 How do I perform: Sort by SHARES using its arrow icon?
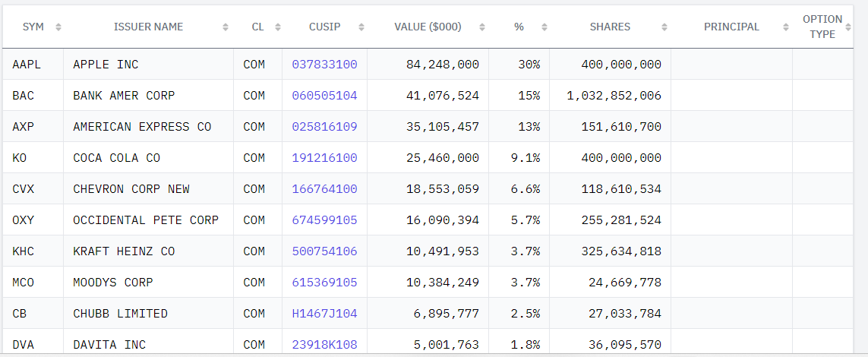click(x=664, y=27)
